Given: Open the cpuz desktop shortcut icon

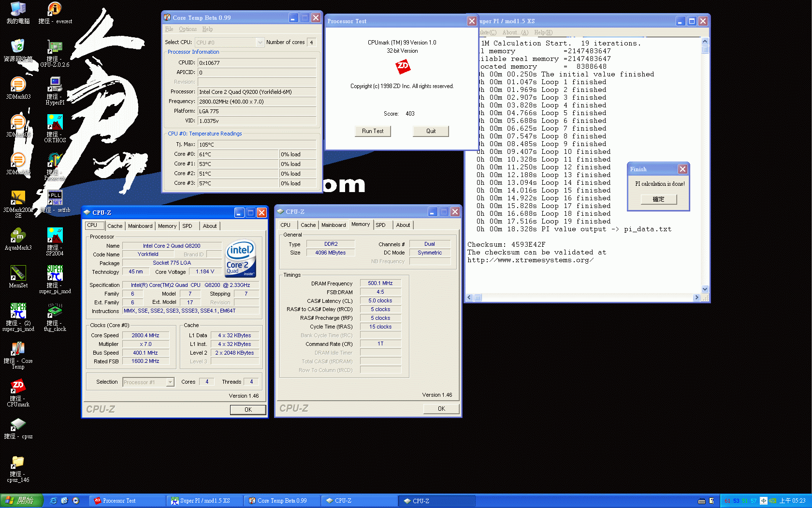Looking at the screenshot, I should coord(18,428).
